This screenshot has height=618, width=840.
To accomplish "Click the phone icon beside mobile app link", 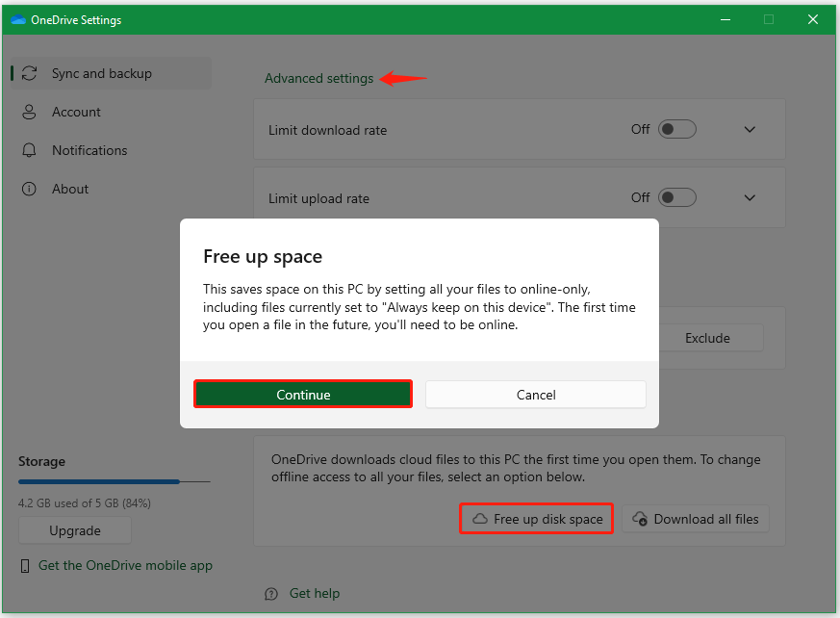I will point(25,565).
